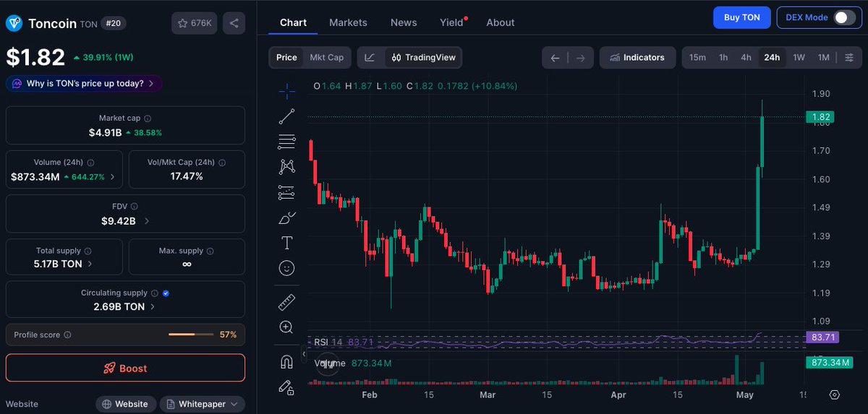Click the Profile score progress bar
This screenshot has height=414, width=868.
tap(192, 335)
